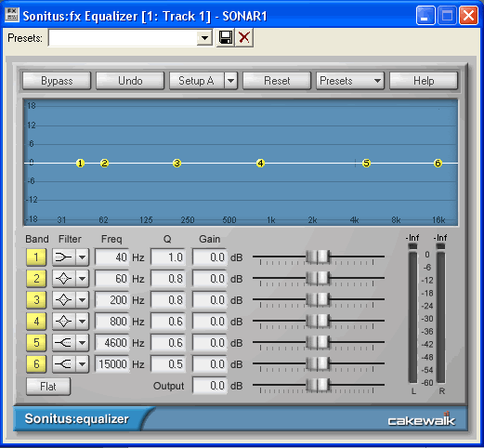Click band 1 gain field 0.0 dB

click(210, 257)
